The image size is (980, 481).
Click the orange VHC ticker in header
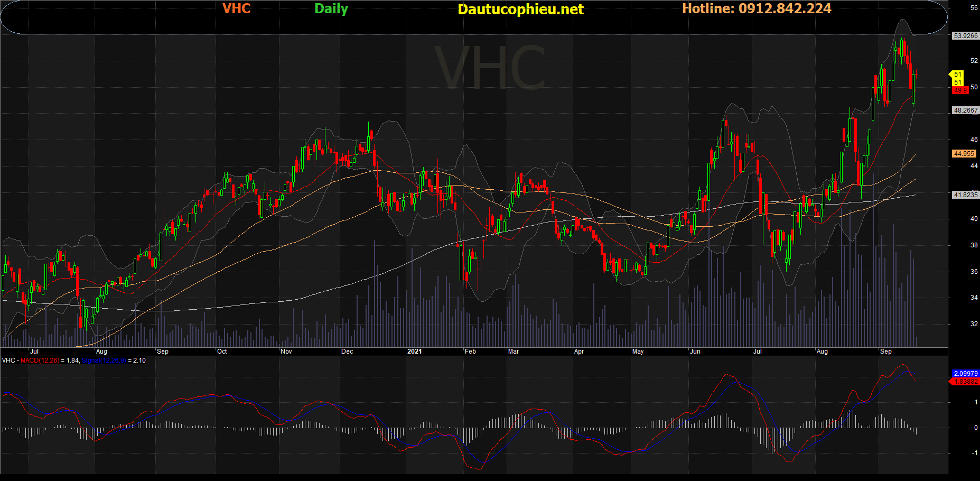click(x=236, y=8)
